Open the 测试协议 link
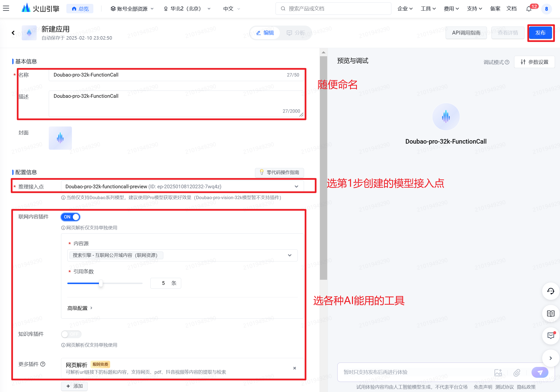The image size is (560, 392). tap(505, 387)
